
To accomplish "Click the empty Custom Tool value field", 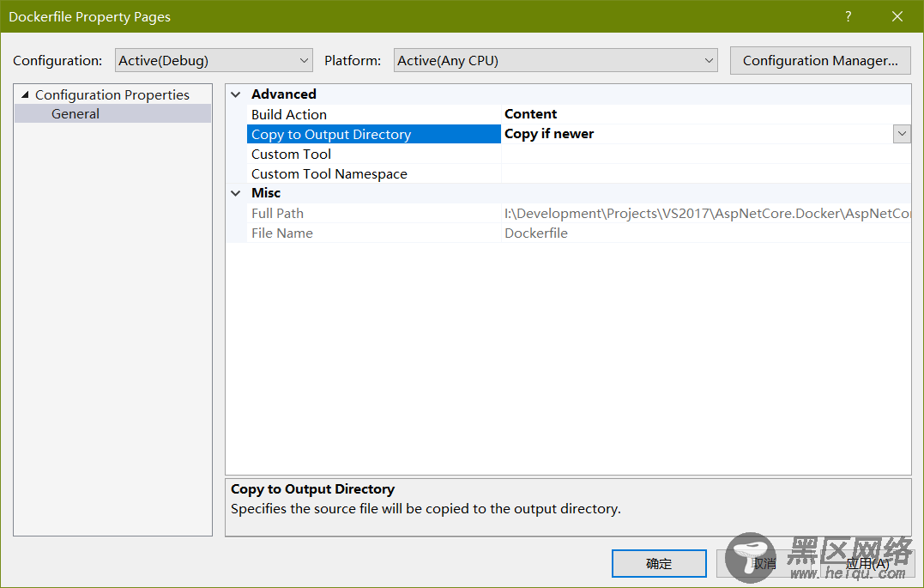I will [706, 154].
